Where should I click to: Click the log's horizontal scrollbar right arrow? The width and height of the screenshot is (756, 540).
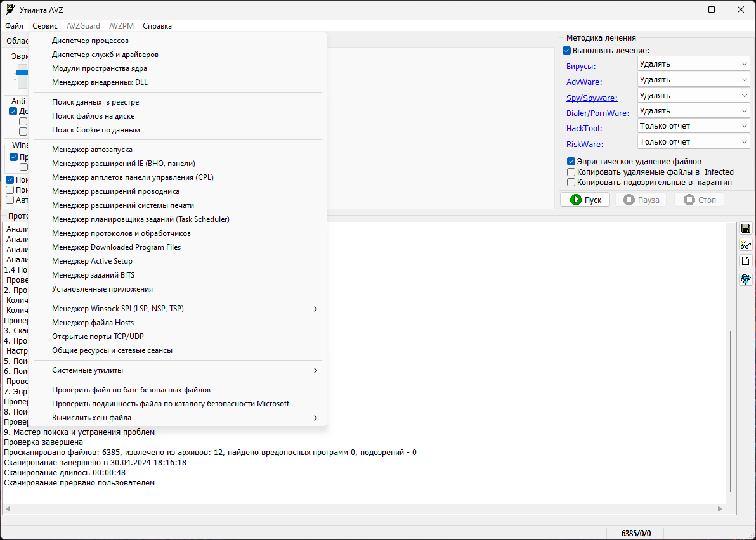coord(720,509)
